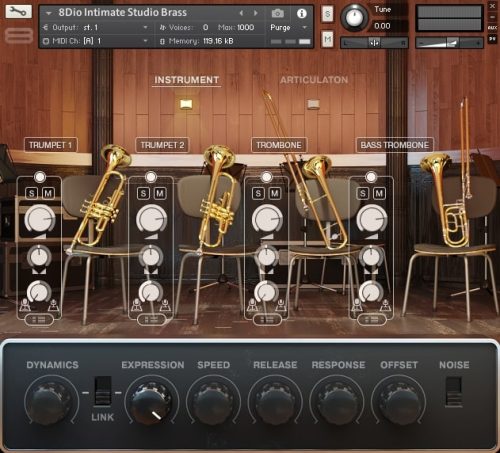The image size is (500, 453).
Task: Toggle the NOISE switch
Action: (454, 392)
